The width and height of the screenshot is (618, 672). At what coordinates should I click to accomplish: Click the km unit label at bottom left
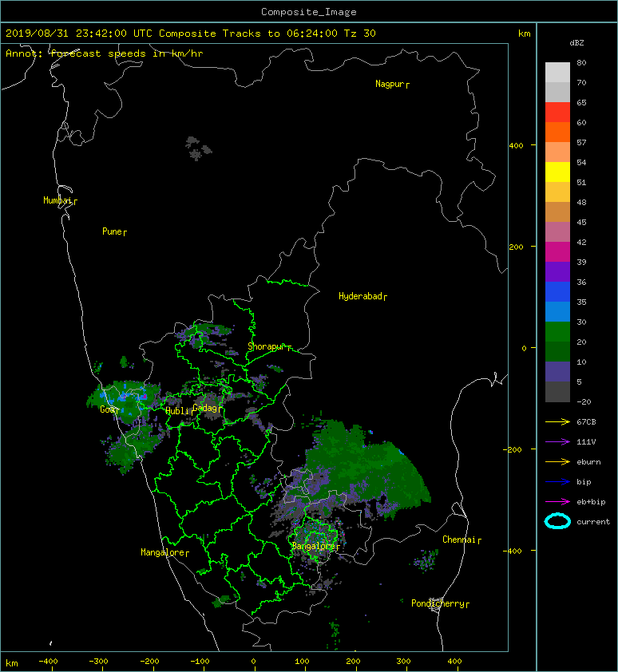[12, 663]
